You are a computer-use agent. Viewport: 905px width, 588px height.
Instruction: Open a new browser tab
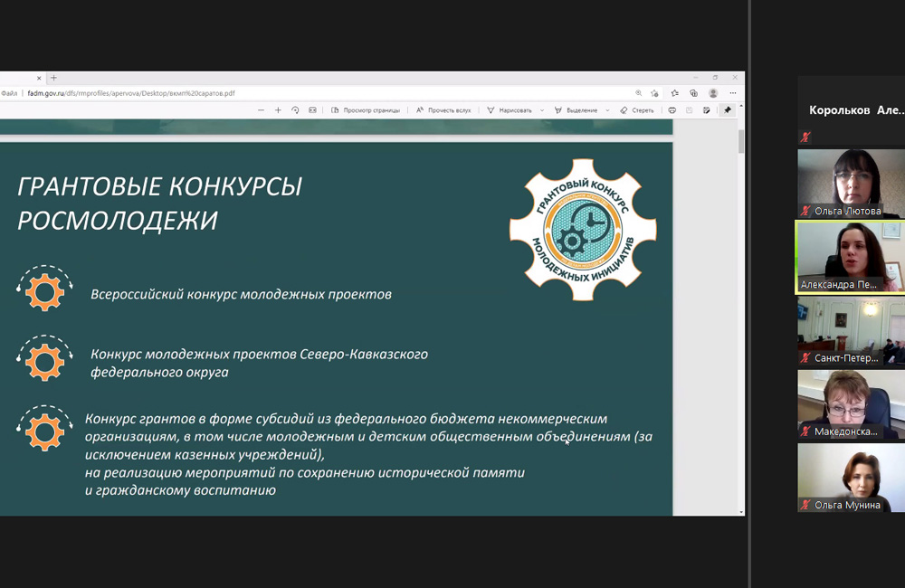pyautogui.click(x=53, y=78)
